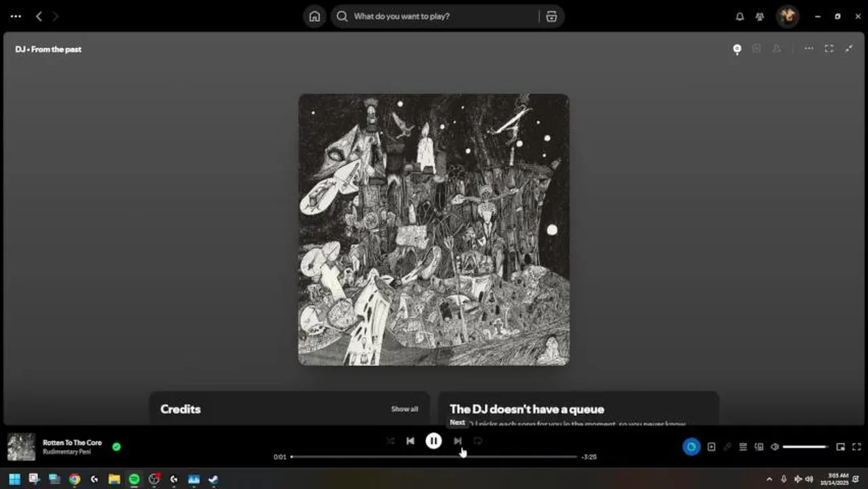
Task: Toggle shuffle
Action: tap(391, 441)
